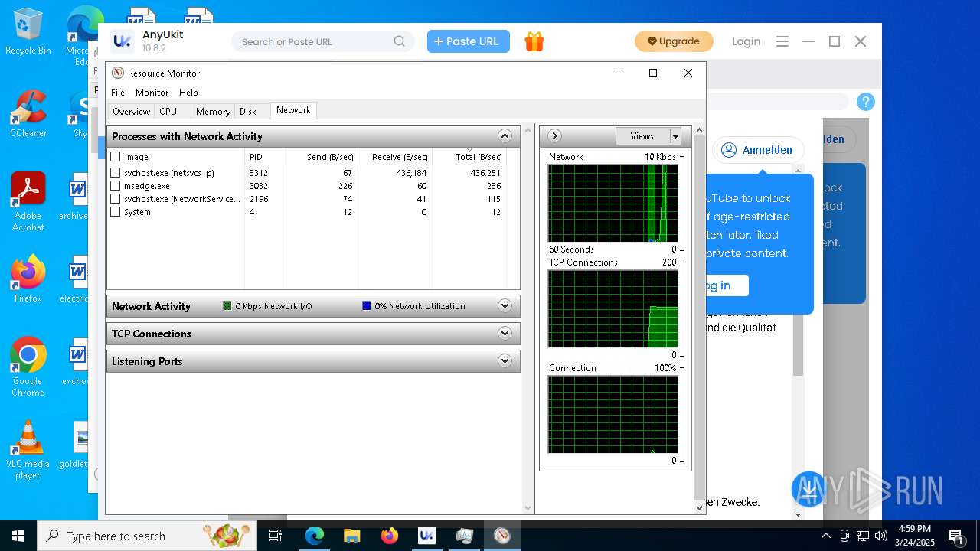Click the Views button
The image size is (980, 551).
pyautogui.click(x=642, y=136)
